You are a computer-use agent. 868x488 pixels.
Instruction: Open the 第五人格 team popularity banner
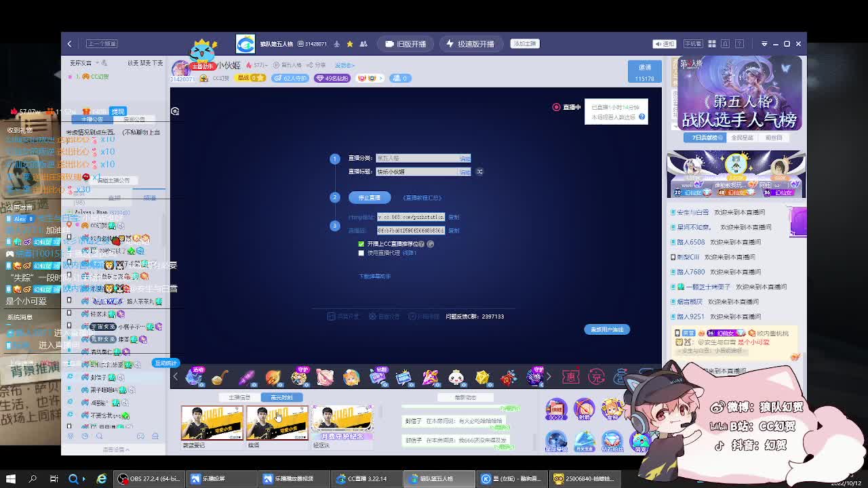tap(739, 94)
